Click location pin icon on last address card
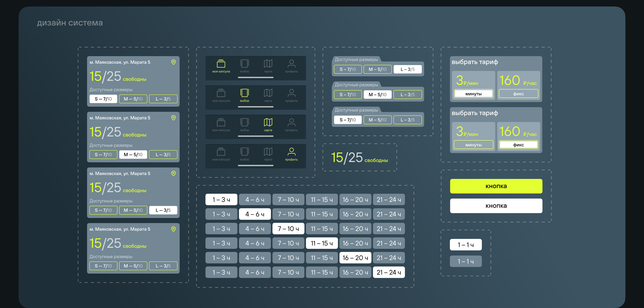The height and width of the screenshot is (308, 644). tap(174, 229)
